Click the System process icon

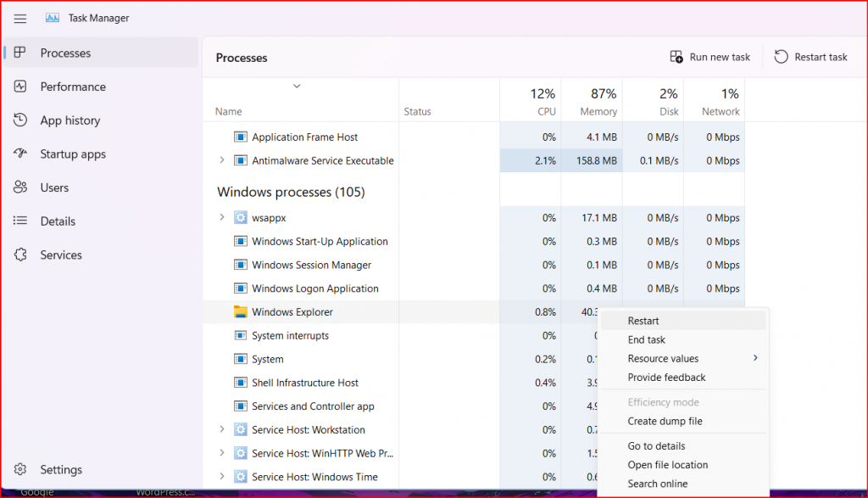pyautogui.click(x=240, y=359)
